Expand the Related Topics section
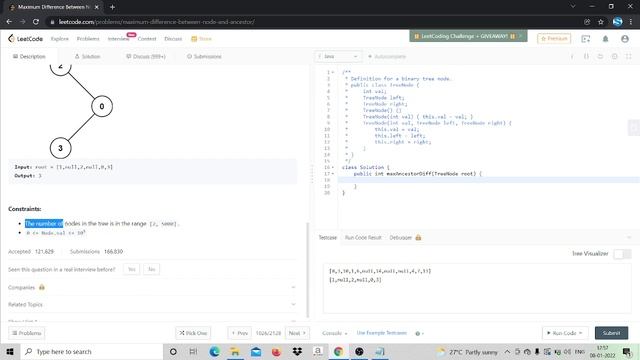 coord(152,304)
